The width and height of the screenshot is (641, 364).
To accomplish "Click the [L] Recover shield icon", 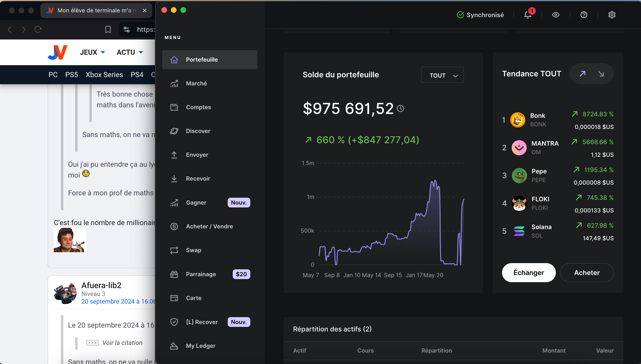I will [174, 322].
